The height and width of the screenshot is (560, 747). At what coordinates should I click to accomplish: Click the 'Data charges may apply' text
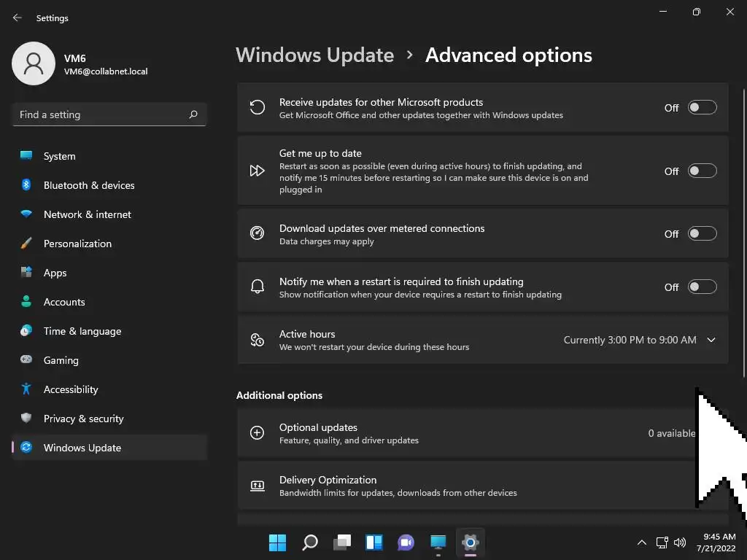click(x=326, y=241)
